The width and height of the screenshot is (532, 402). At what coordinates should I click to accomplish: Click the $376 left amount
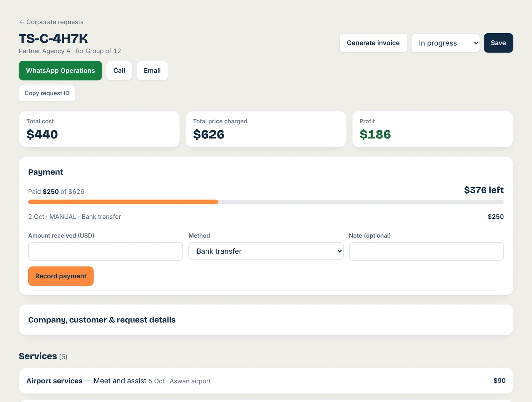click(x=484, y=190)
